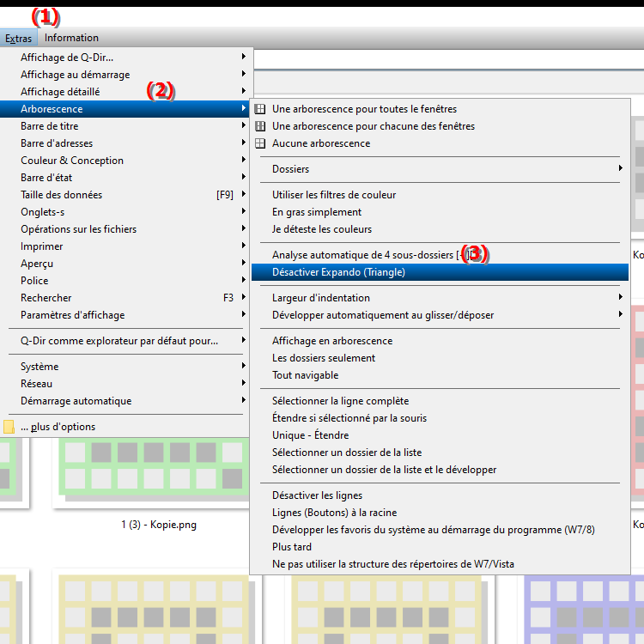
Task: Expand the 'Affichage de Q-Dir...' submenu
Action: [x=125, y=57]
